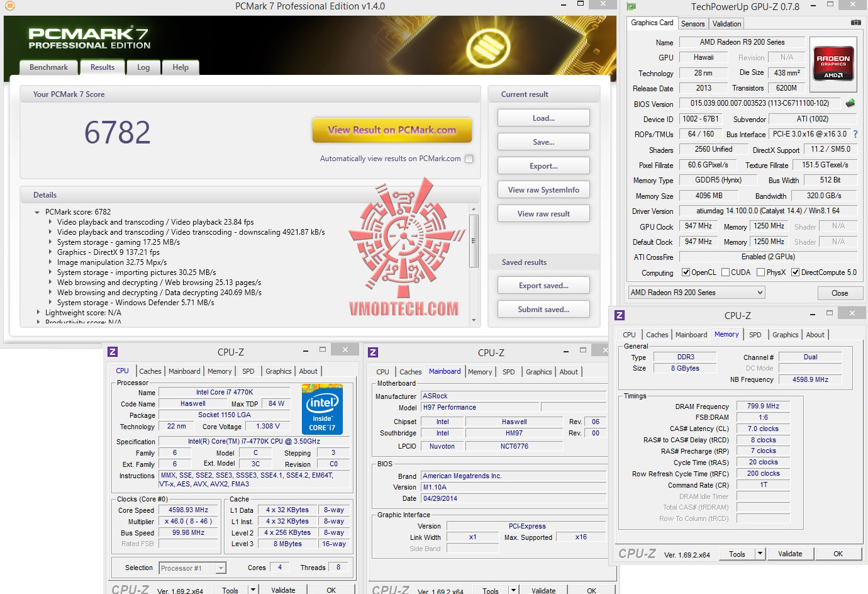Open the AMD Radeon R9 200 Series dropdown

click(x=697, y=293)
